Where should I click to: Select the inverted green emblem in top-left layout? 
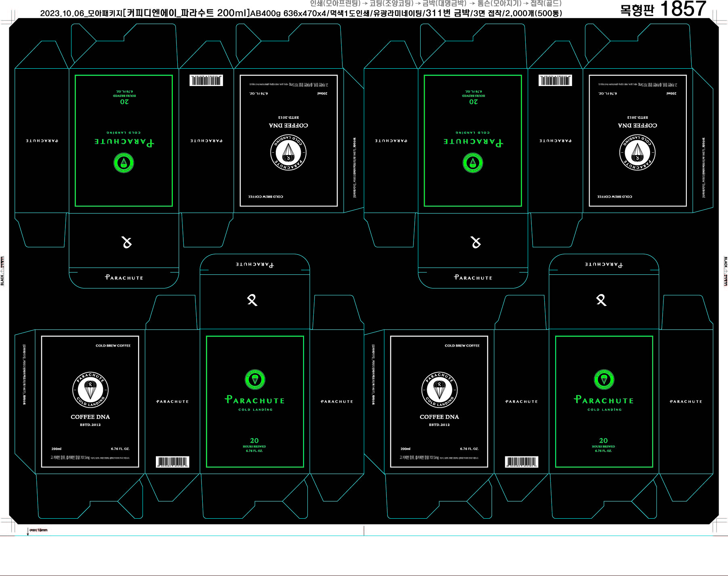point(124,163)
